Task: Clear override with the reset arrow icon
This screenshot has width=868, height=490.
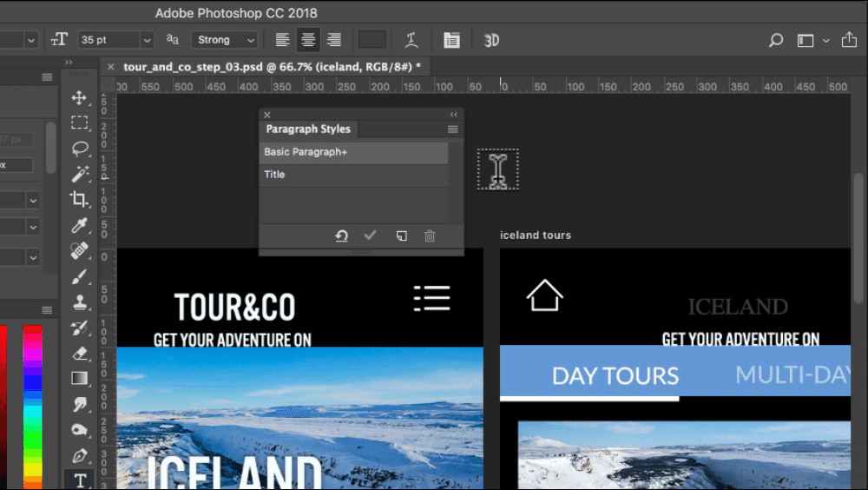Action: [x=342, y=235]
